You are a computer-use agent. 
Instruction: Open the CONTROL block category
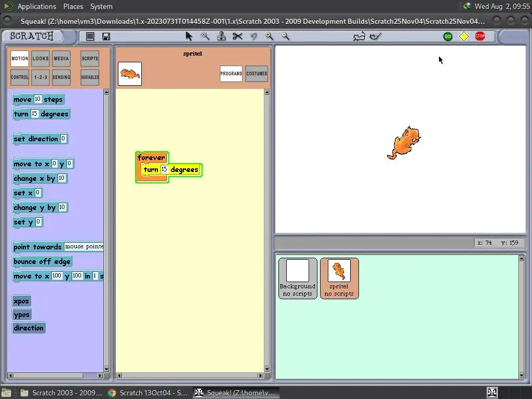pyautogui.click(x=20, y=77)
